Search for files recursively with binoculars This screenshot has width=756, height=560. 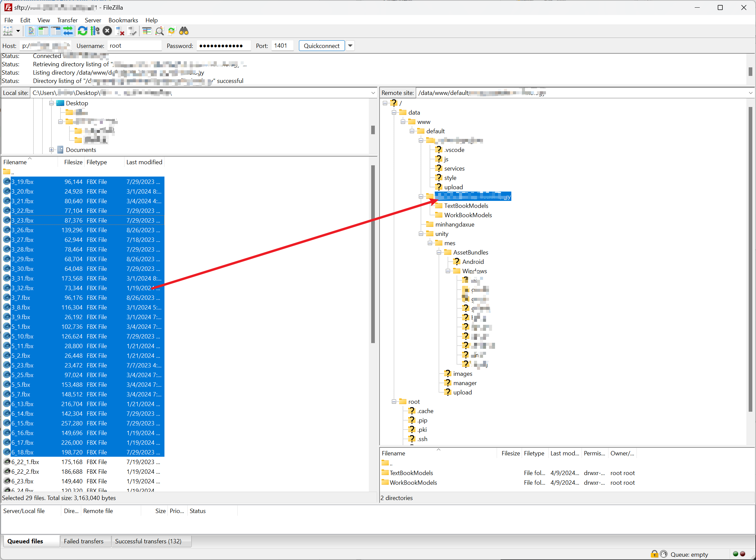click(184, 31)
